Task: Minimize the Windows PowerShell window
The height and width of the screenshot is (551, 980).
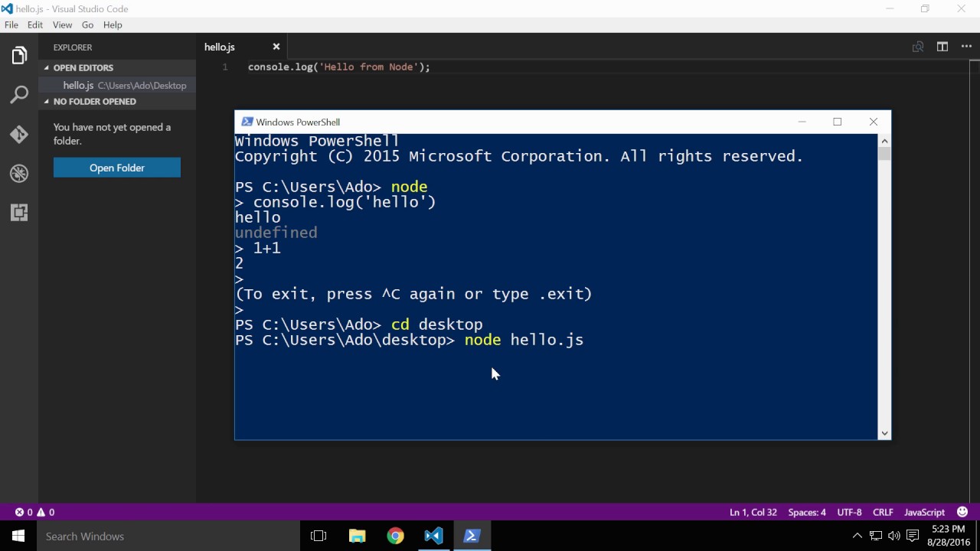Action: tap(802, 122)
